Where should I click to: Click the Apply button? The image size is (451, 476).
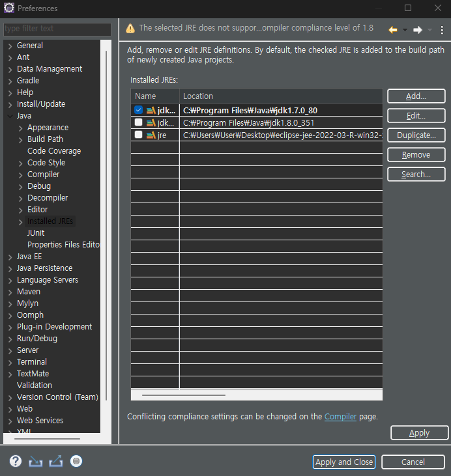(x=420, y=433)
